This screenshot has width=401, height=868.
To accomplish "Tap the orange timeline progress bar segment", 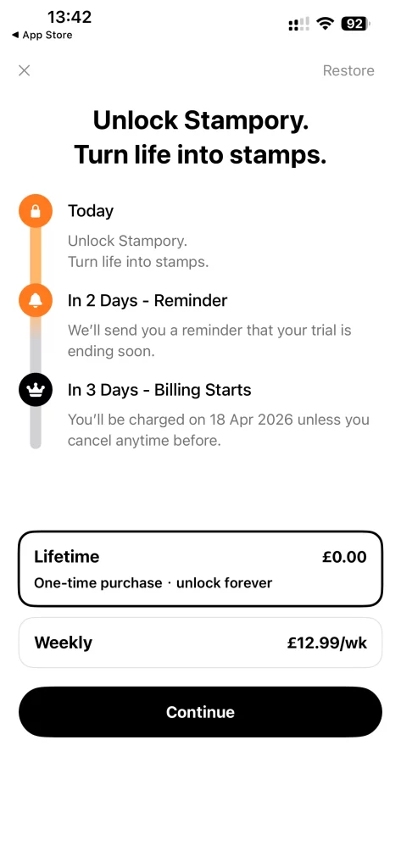I will click(36, 256).
